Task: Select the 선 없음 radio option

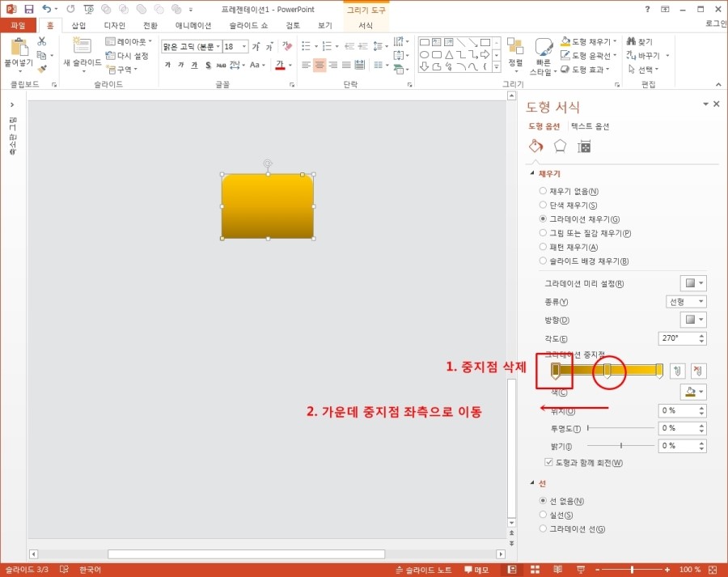Action: tap(543, 501)
